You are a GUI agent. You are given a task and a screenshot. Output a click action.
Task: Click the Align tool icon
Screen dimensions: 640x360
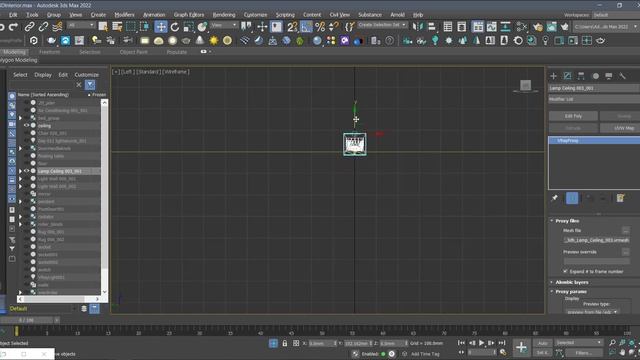[x=431, y=27]
